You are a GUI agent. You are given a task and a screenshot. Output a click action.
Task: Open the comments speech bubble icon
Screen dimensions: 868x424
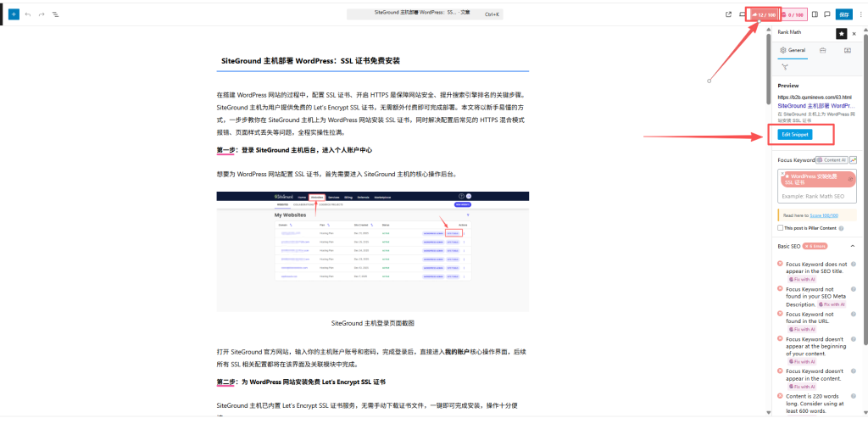coord(827,14)
